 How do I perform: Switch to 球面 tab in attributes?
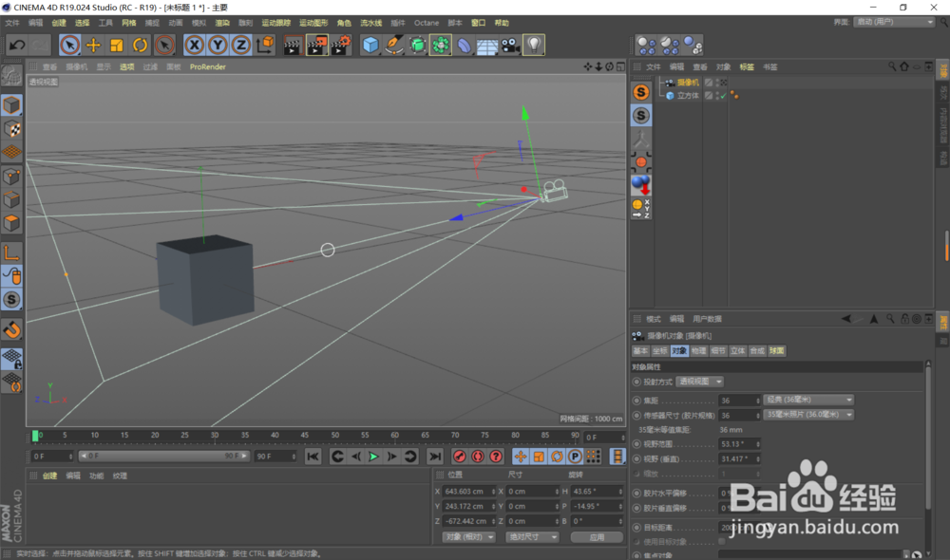tap(777, 351)
